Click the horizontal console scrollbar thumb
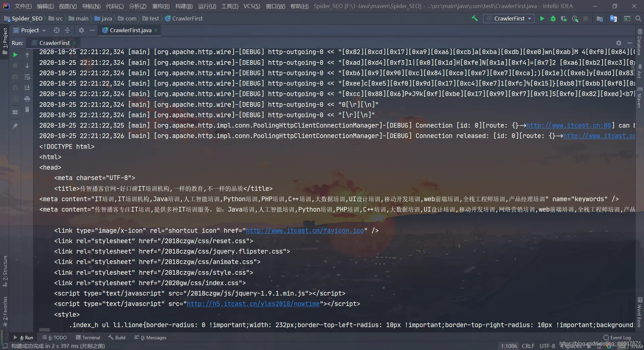Viewport: 644px width, 350px height. [45, 330]
